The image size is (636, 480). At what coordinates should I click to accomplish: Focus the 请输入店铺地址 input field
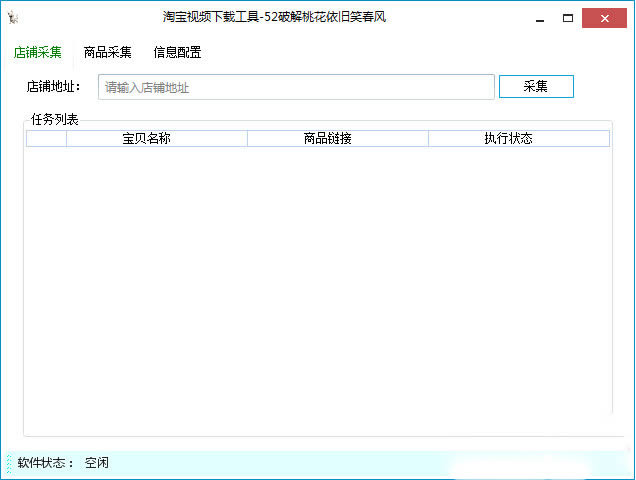click(296, 87)
